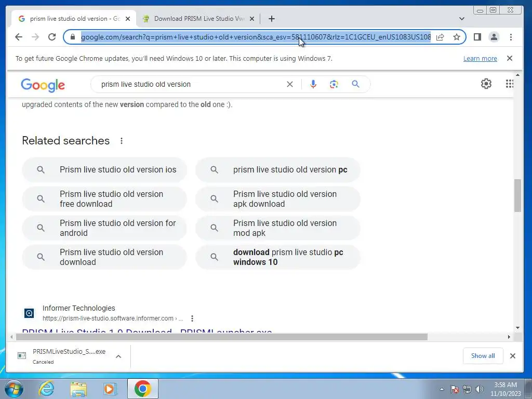The image size is (532, 399).
Task: Expand PRISMLiveStudio download item options
Action: [118, 356]
